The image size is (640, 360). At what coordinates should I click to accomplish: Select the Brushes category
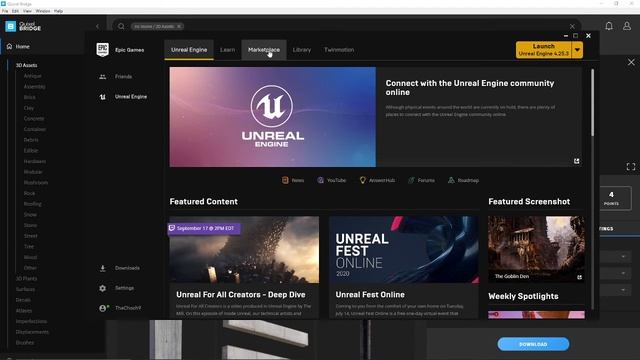pyautogui.click(x=25, y=343)
